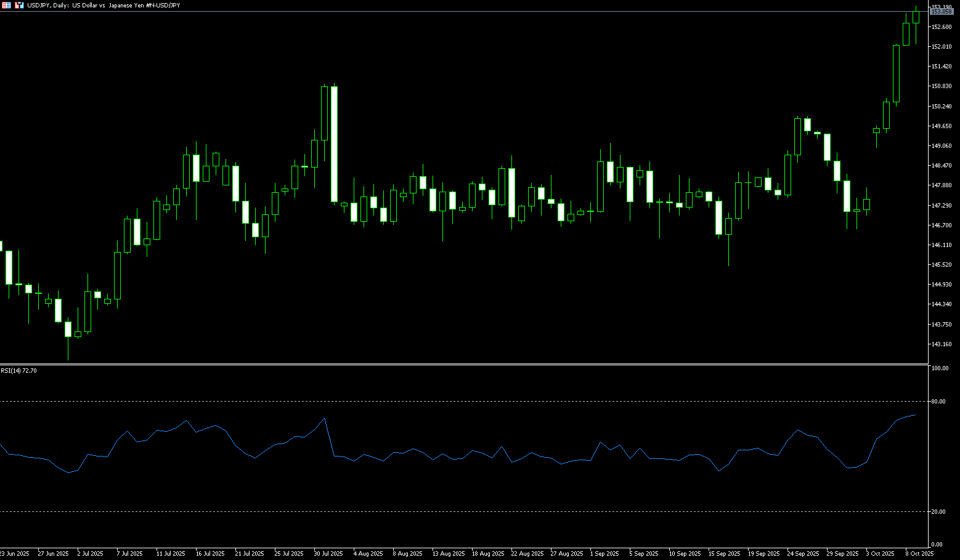The width and height of the screenshot is (960, 560).
Task: Click the RSI line's peak near 30 Jul
Action: click(x=324, y=418)
